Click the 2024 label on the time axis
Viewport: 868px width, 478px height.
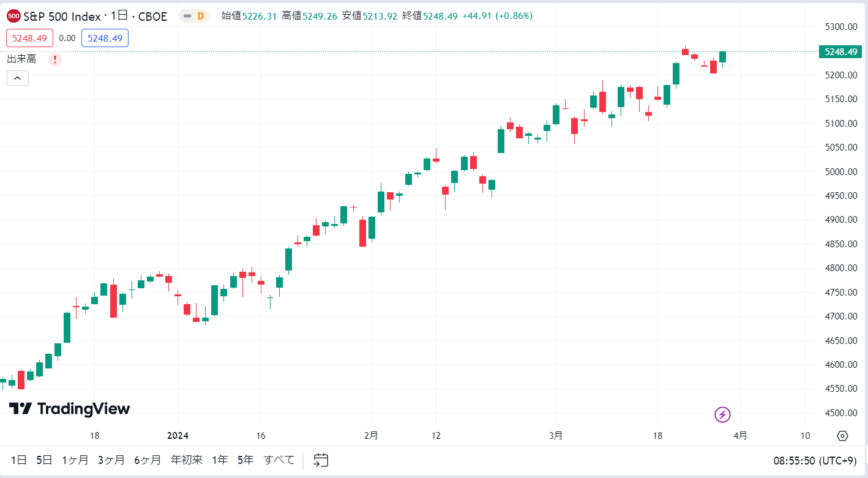(178, 436)
